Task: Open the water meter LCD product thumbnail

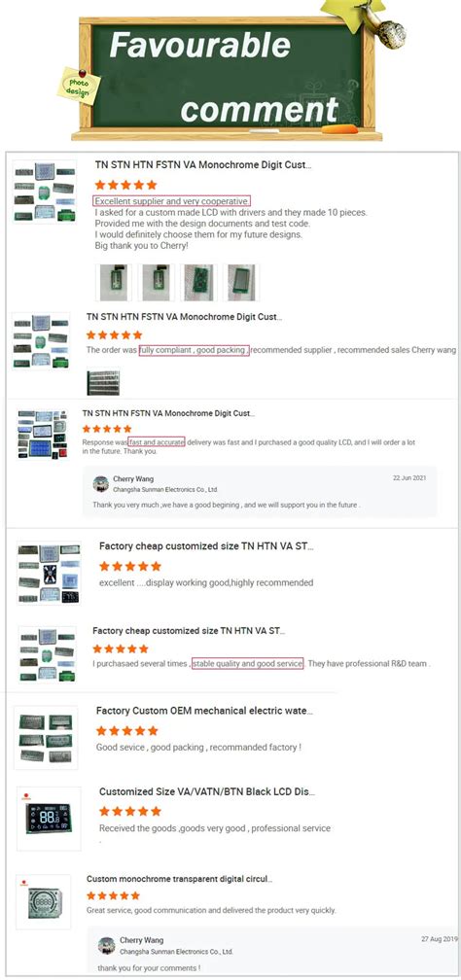Action: (46, 738)
